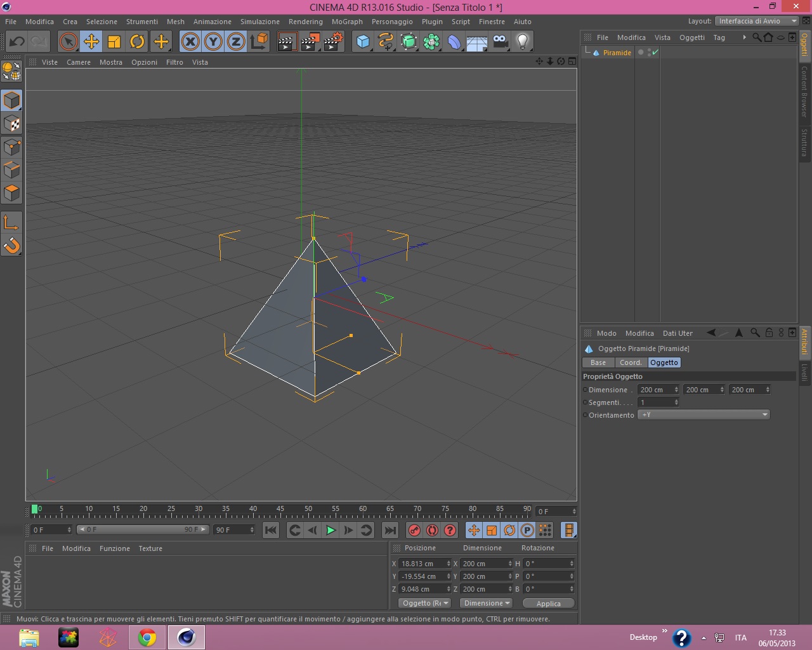Screen dimensions: 812x650
Task: Select the Scale tool
Action: (x=114, y=42)
